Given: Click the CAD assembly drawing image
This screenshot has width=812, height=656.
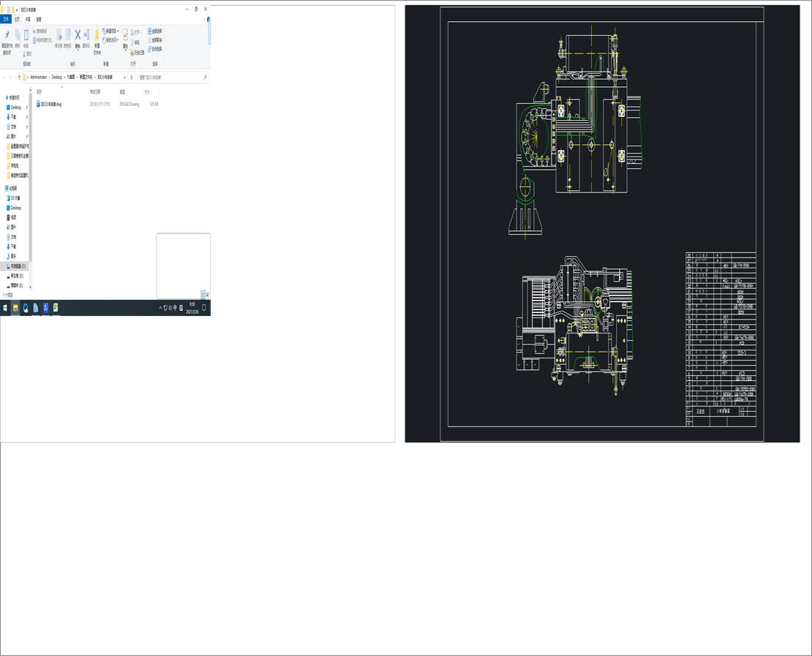Looking at the screenshot, I should [602, 224].
